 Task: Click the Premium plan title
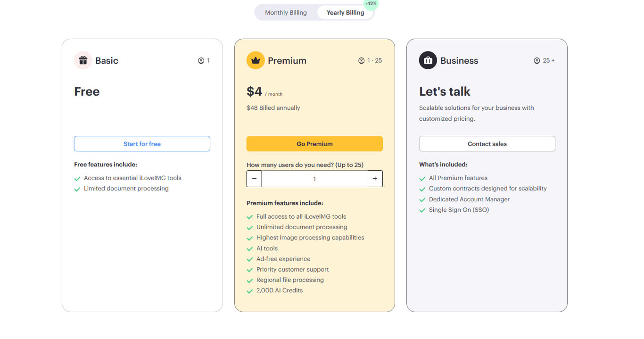(x=287, y=61)
